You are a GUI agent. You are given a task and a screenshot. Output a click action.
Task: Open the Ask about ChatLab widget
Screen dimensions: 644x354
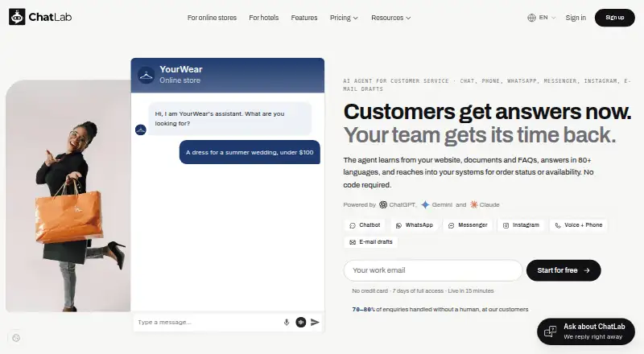click(586, 331)
